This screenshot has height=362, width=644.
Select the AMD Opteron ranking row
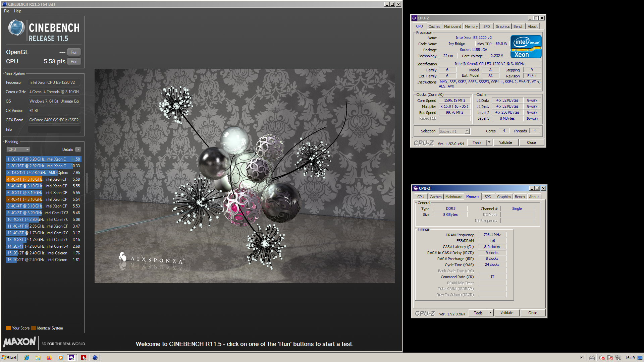[44, 173]
